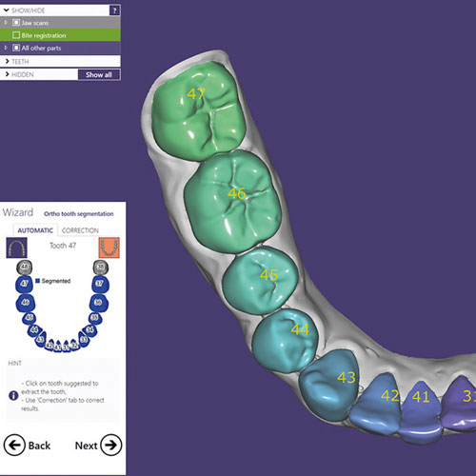Open help with the question mark icon
Screen dimensions: 476x476
point(114,10)
